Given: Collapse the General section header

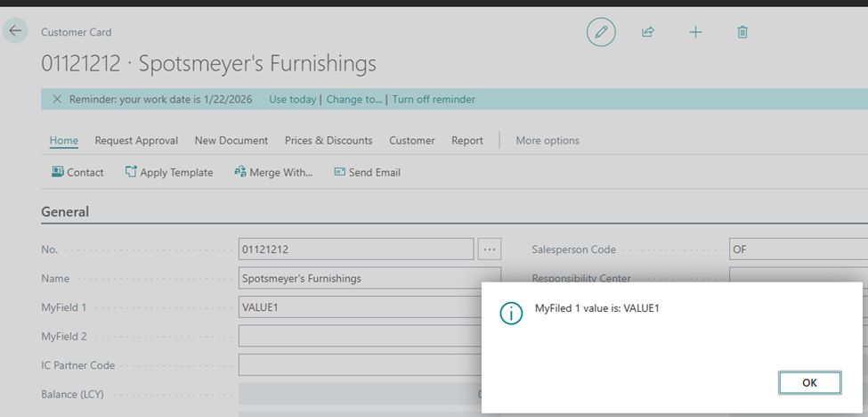Looking at the screenshot, I should point(65,211).
